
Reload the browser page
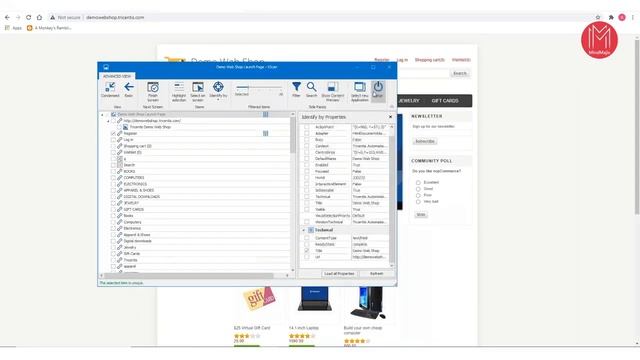coord(28,18)
